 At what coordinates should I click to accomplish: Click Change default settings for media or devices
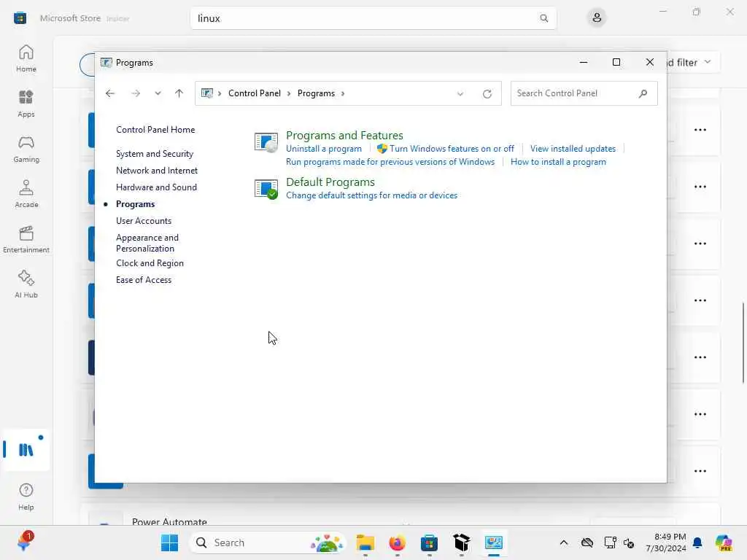tap(371, 195)
